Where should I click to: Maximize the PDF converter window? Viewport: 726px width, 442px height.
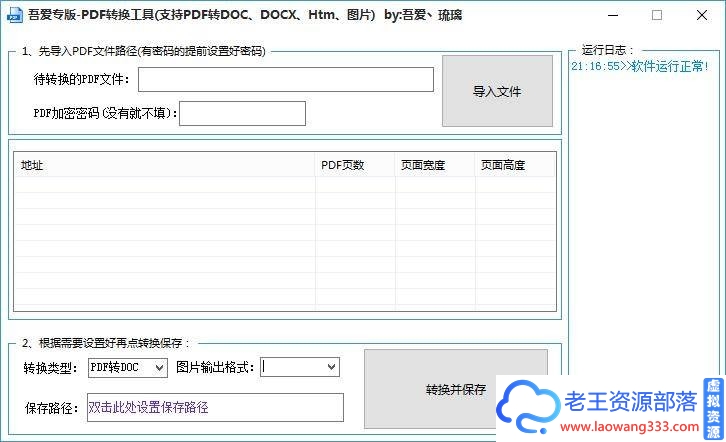657,15
